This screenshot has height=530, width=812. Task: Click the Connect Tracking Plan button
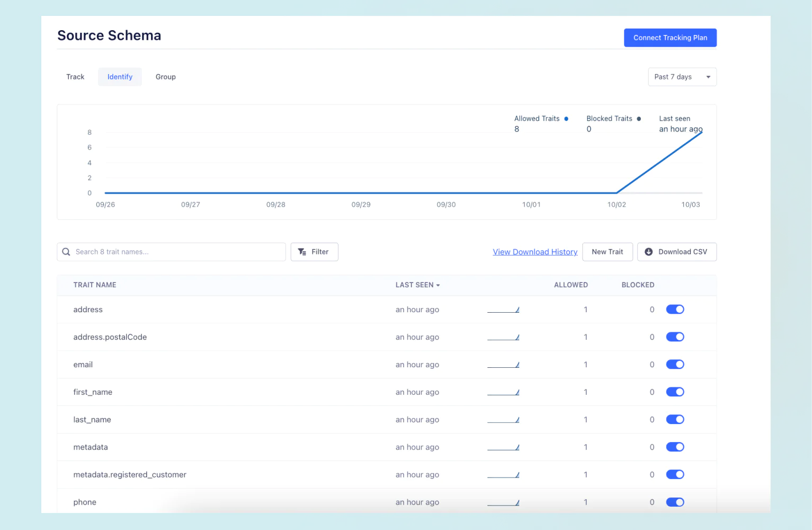click(670, 37)
